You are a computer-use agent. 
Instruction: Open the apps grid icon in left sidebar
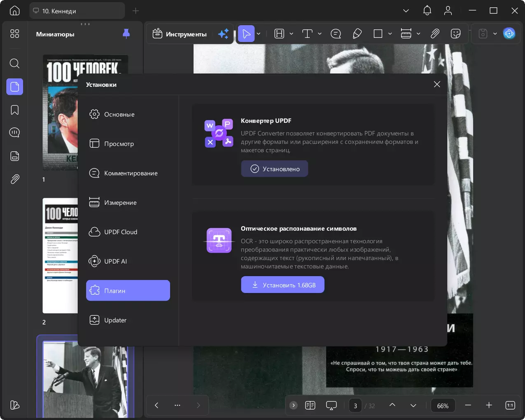point(15,34)
